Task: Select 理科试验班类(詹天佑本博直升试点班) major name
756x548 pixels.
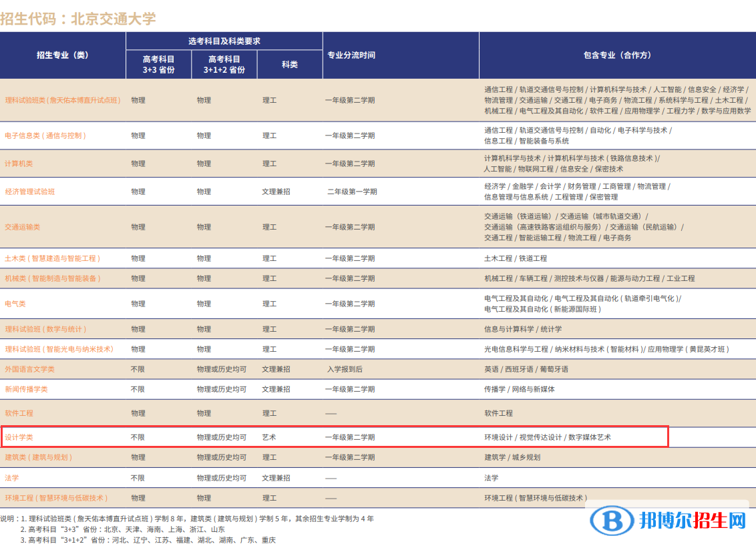Action: click(x=63, y=100)
